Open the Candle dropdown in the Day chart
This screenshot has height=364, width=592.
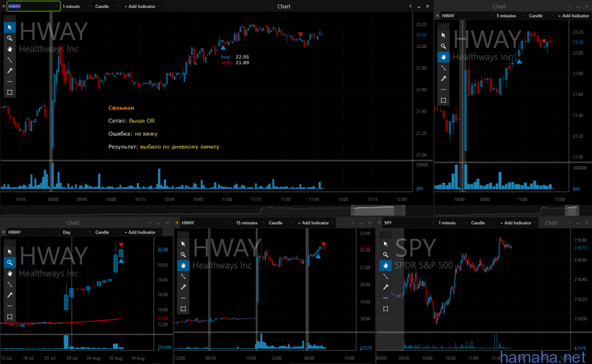point(107,232)
